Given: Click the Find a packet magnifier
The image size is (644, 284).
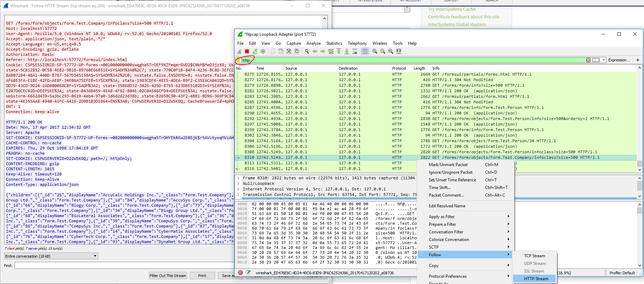Looking at the screenshot, I should tap(307, 51).
